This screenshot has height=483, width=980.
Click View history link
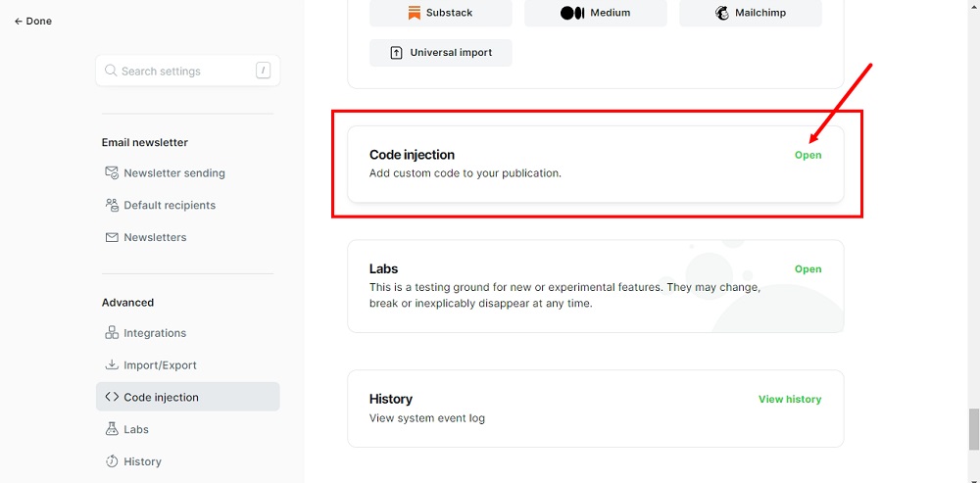(790, 400)
